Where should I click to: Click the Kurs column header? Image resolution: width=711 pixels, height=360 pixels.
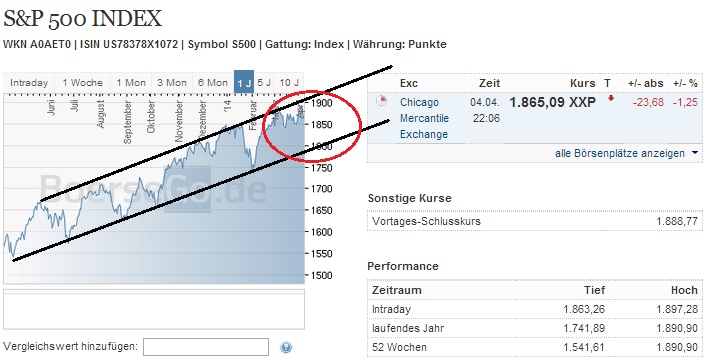(583, 83)
